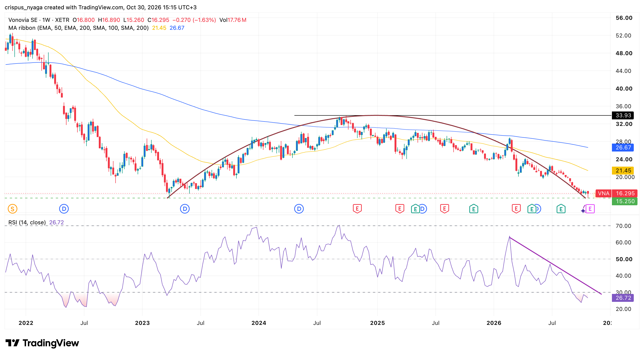Click the TradingView logo

click(x=42, y=343)
